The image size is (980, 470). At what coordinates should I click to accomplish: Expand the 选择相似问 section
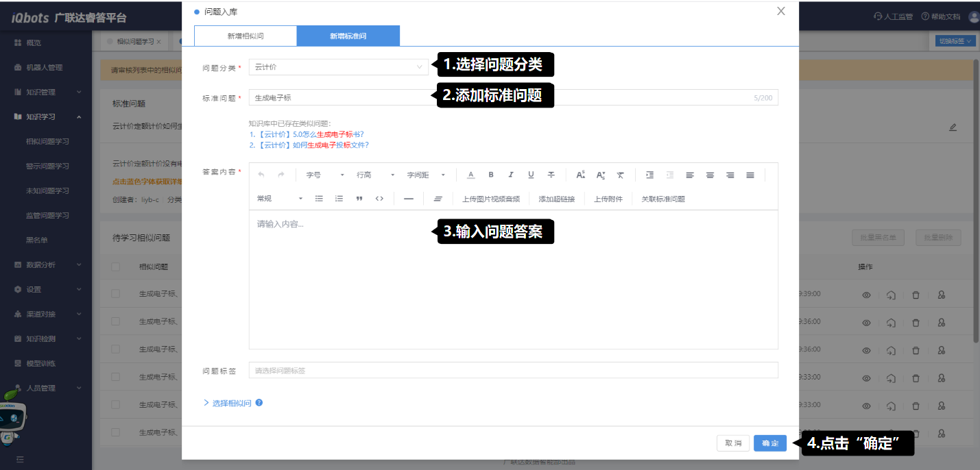pyautogui.click(x=228, y=403)
